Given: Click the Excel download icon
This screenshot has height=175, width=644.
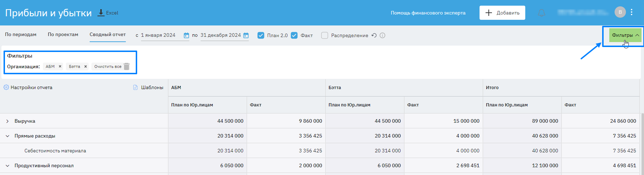Looking at the screenshot, I should [x=101, y=13].
